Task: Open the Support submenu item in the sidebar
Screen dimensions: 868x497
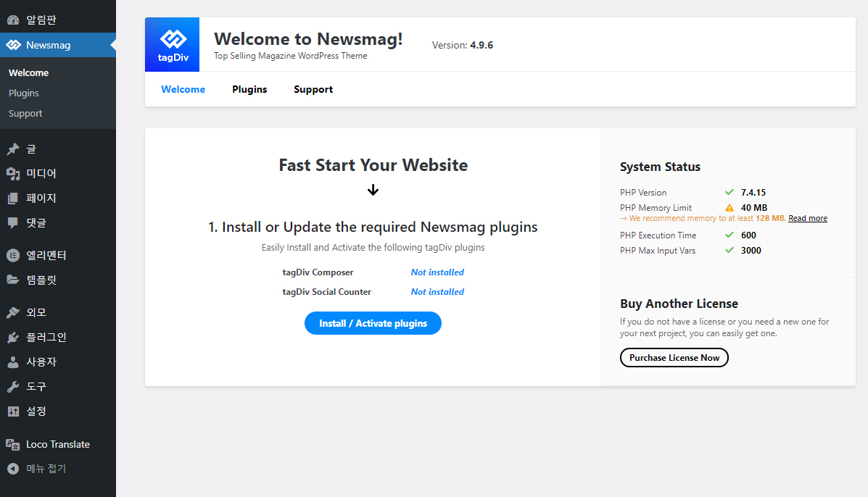Action: click(x=25, y=113)
